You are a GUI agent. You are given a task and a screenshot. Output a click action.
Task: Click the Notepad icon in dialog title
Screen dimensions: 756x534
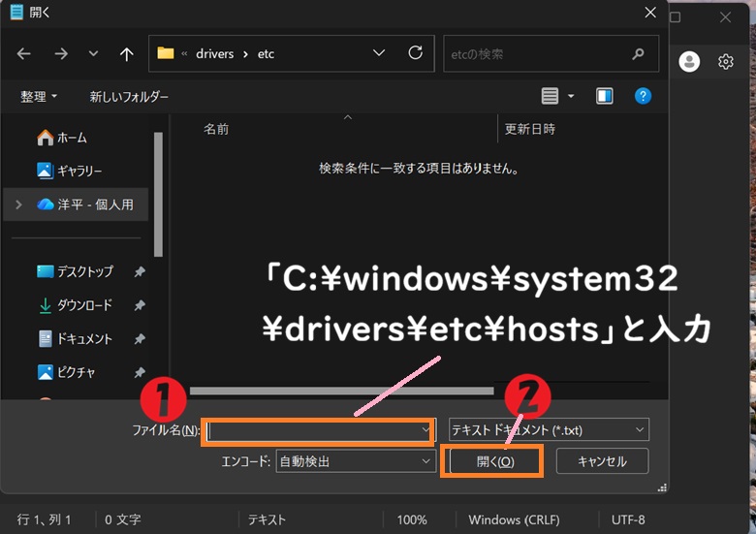pos(16,12)
